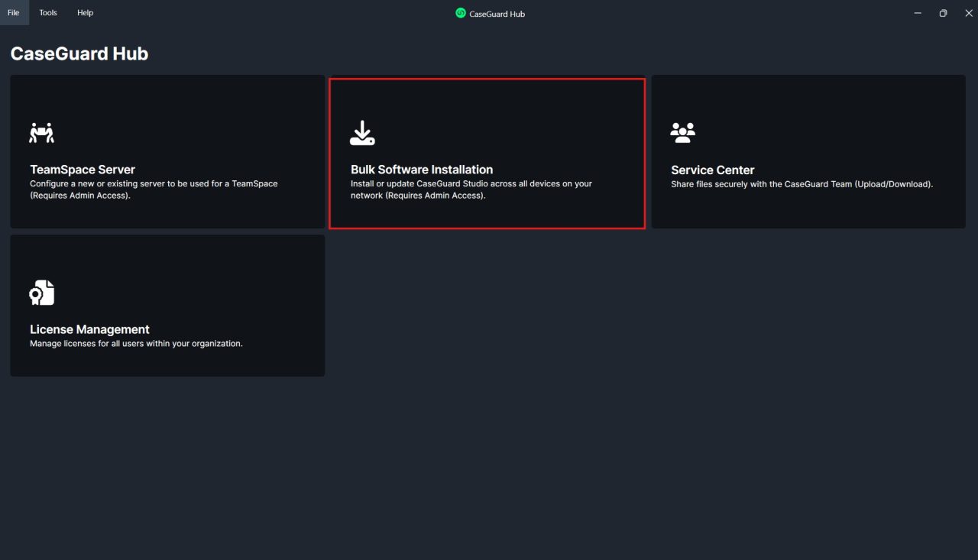Screen dimensions: 978x560
Task: Click the 'Install or update CaseGuard Studio' description
Action: point(471,189)
